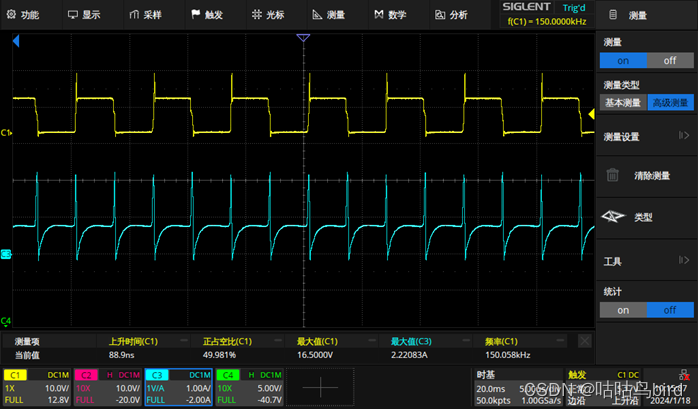This screenshot has width=698, height=409.
Task: Open the C3 channel settings box
Action: coord(179,387)
